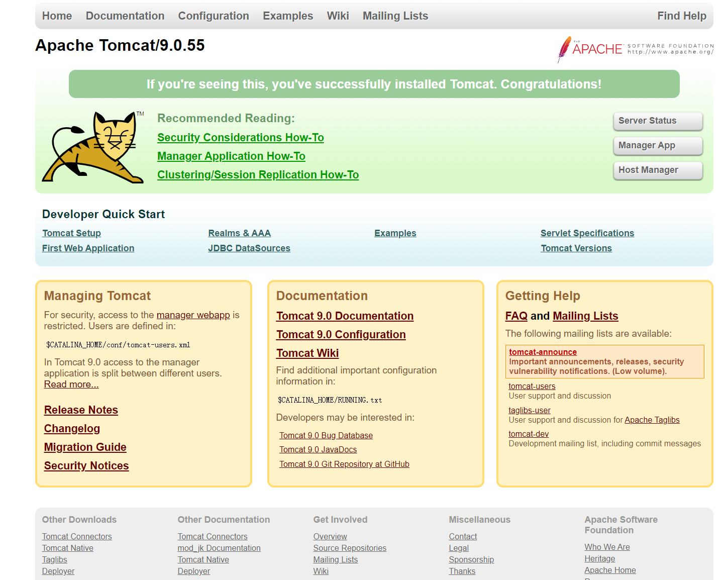Open Tomcat 9.0 Git Repository at GitHub
The width and height of the screenshot is (728, 580).
click(344, 464)
